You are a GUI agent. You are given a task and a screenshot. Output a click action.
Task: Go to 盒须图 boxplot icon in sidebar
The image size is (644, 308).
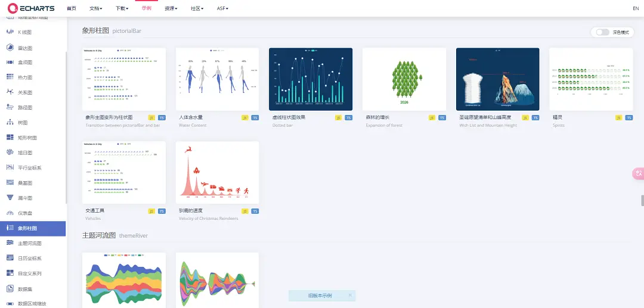(x=10, y=63)
